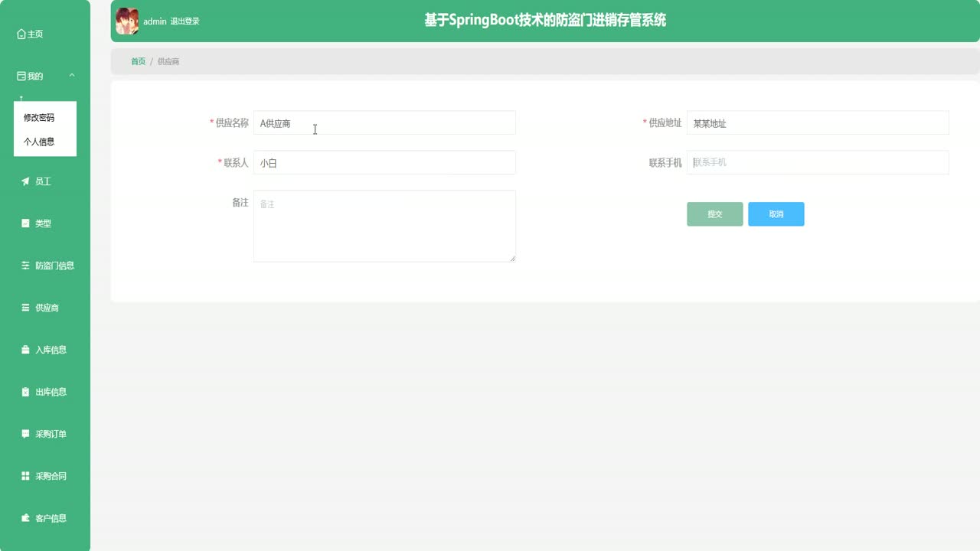This screenshot has height=551, width=980.
Task: Focus the 联系人 input field
Action: pos(384,162)
